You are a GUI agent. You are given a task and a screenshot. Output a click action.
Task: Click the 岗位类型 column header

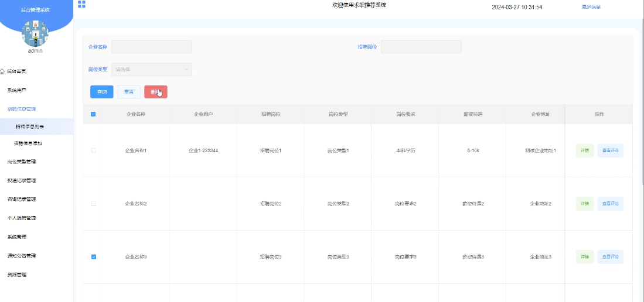[x=338, y=114]
